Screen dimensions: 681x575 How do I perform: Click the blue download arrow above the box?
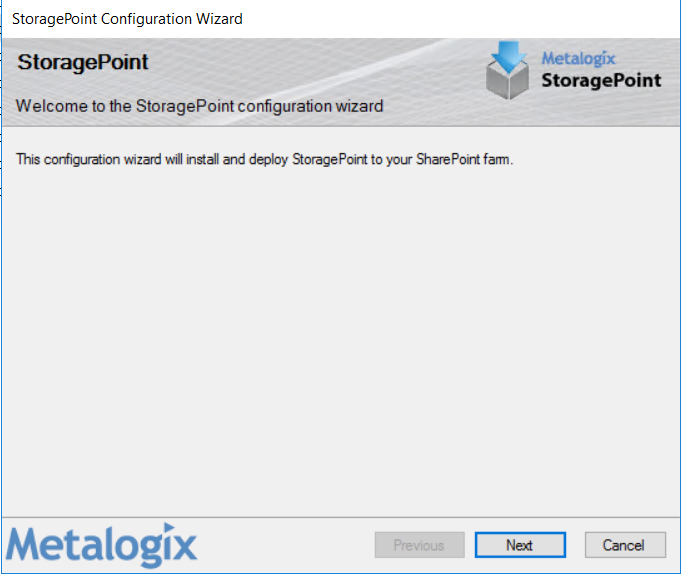(509, 56)
